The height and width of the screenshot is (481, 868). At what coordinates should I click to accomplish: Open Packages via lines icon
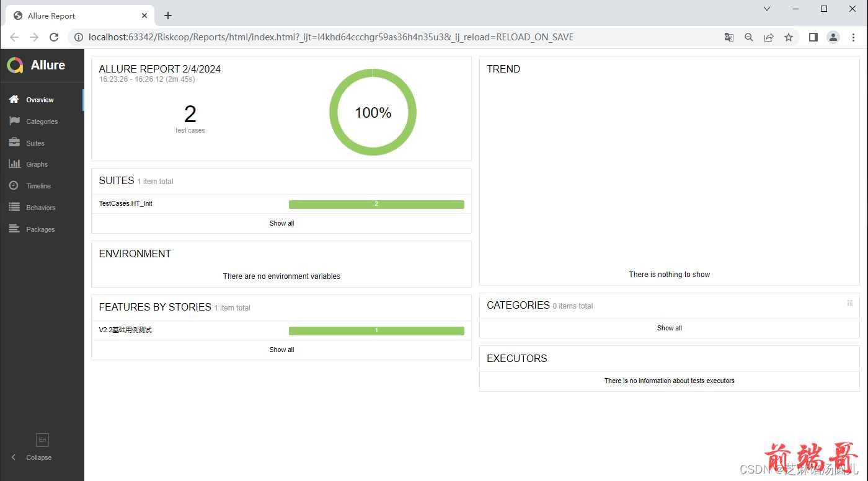coord(14,229)
